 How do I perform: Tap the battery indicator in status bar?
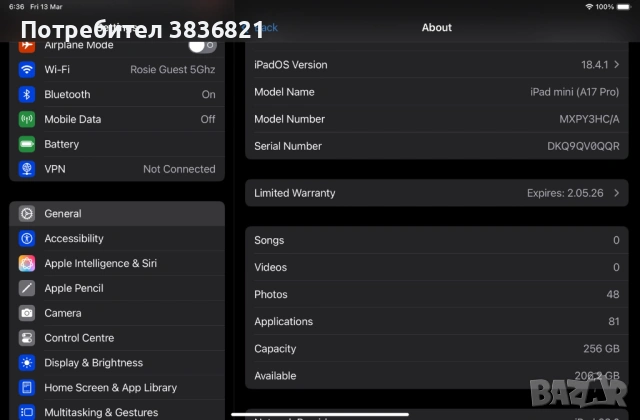624,7
